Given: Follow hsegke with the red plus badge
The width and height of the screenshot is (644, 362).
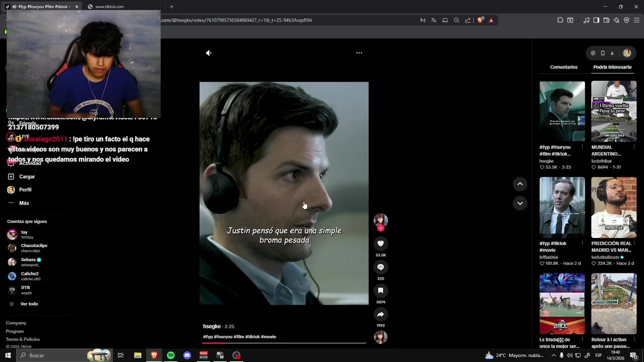Looking at the screenshot, I should coord(381,228).
